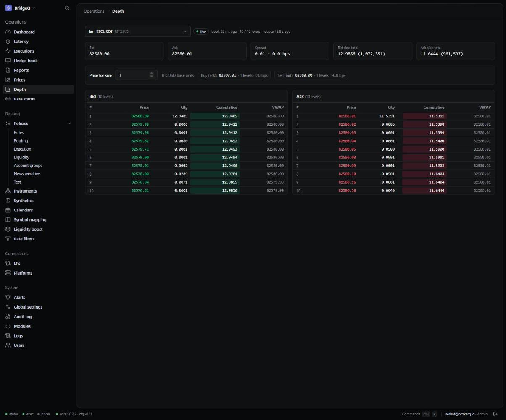This screenshot has width=506, height=420.
Task: Open Account groups under Policies
Action: (x=28, y=166)
